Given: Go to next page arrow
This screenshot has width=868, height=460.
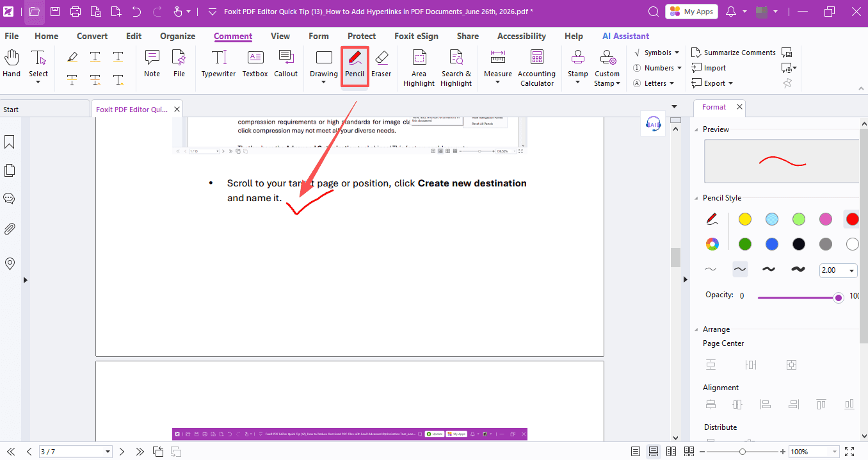Looking at the screenshot, I should [x=122, y=452].
